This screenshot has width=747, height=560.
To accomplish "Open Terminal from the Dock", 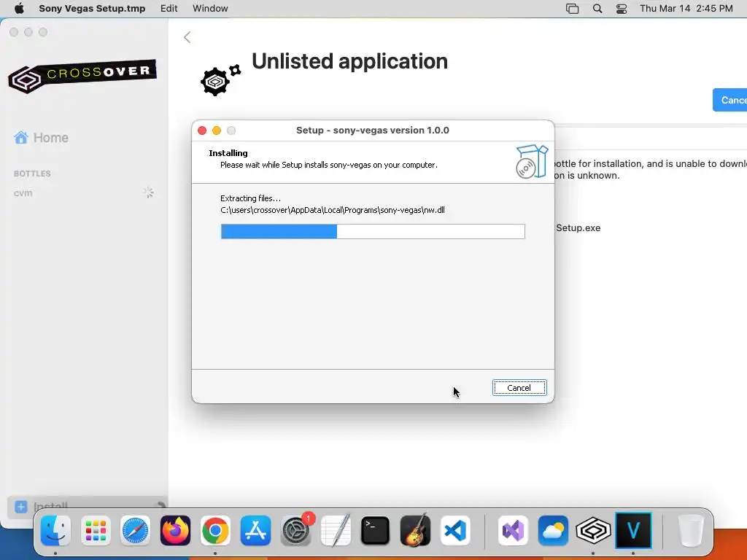I will [x=376, y=531].
